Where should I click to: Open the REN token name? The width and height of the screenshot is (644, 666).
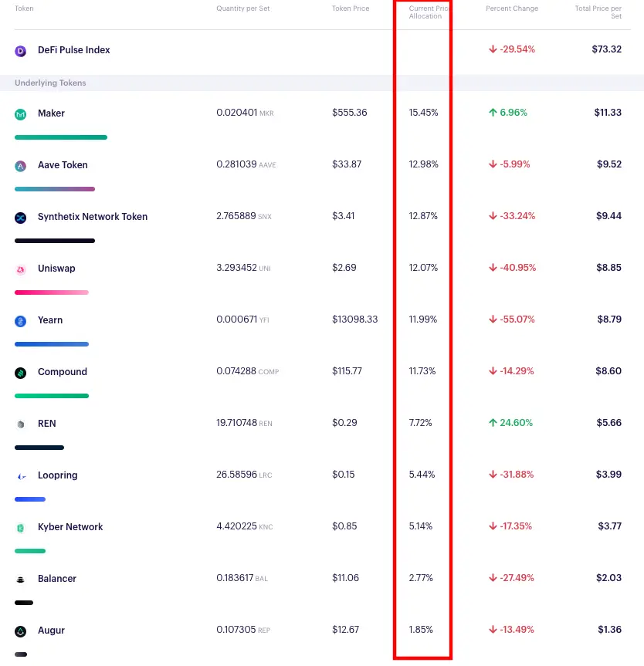[47, 424]
